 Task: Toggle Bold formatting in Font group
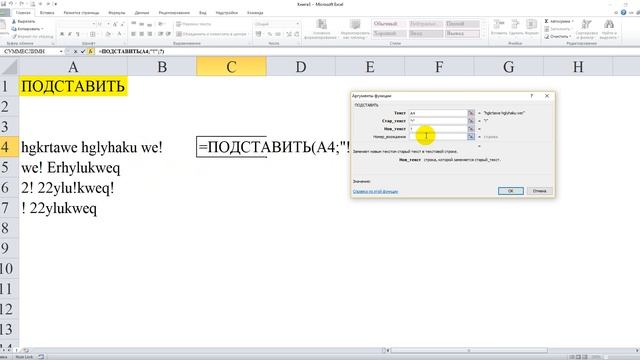pyautogui.click(x=62, y=34)
